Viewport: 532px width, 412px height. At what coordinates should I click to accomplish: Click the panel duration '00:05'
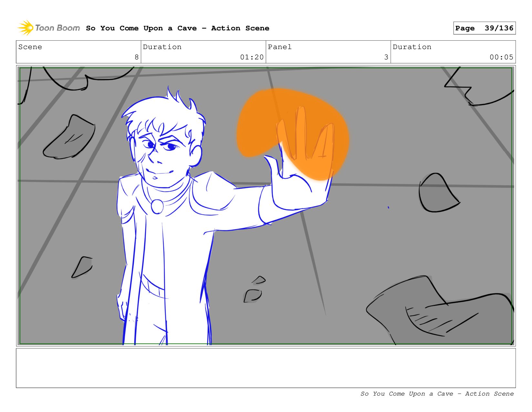point(501,57)
